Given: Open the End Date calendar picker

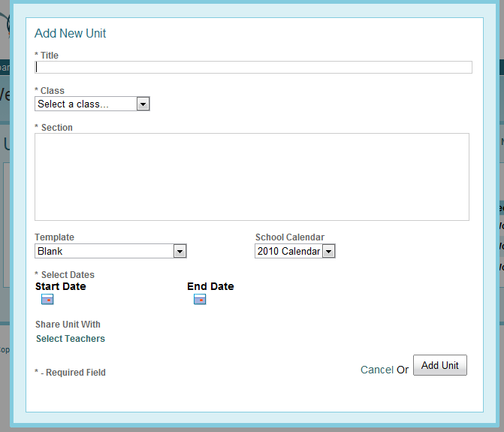Looking at the screenshot, I should pos(200,300).
